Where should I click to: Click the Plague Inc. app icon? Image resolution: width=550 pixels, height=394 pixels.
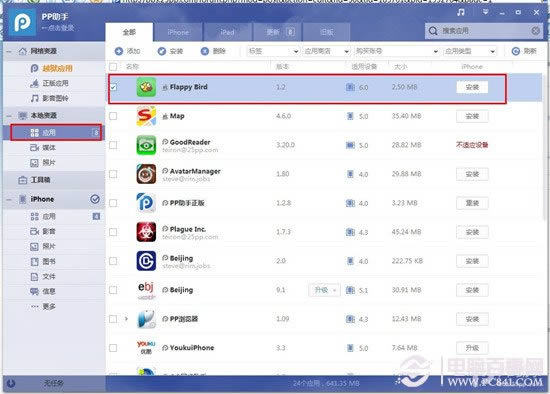146,232
